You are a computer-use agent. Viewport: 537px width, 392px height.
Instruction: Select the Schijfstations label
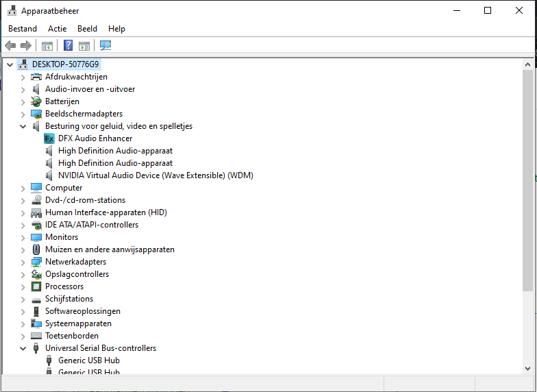(69, 299)
